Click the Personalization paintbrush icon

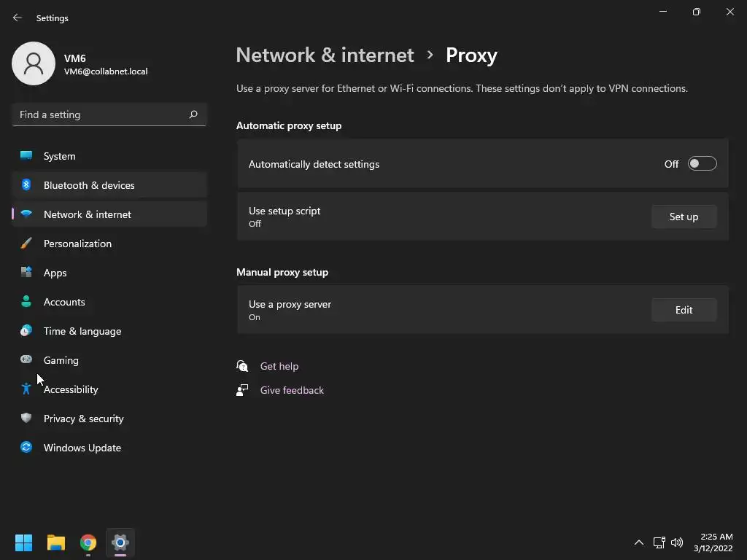coord(26,244)
